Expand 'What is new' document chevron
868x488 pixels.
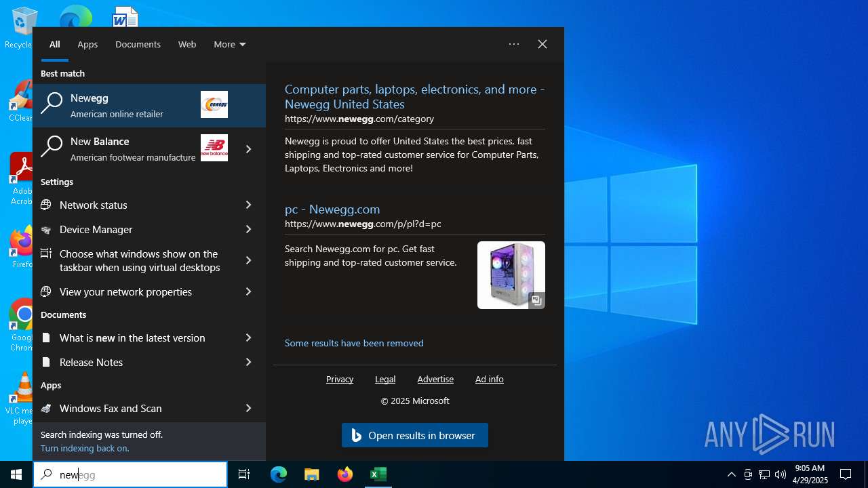point(249,338)
